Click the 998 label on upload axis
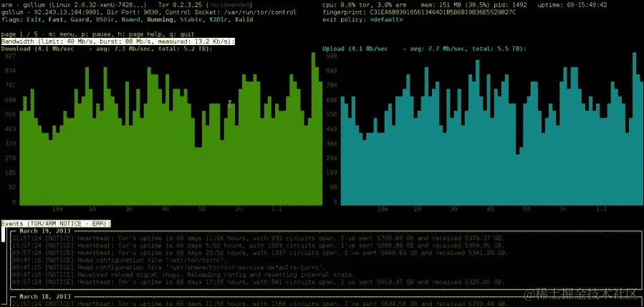The image size is (644, 307). click(x=332, y=57)
